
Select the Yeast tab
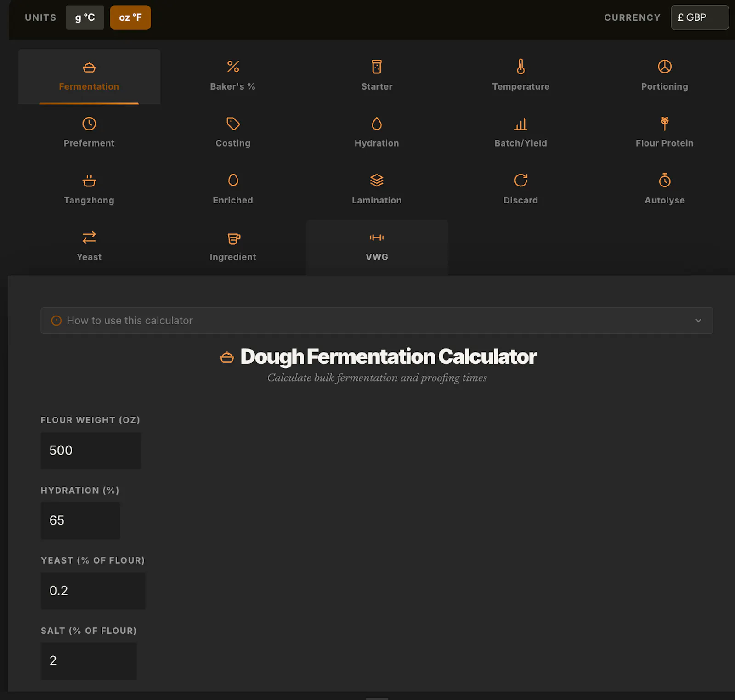click(x=89, y=247)
